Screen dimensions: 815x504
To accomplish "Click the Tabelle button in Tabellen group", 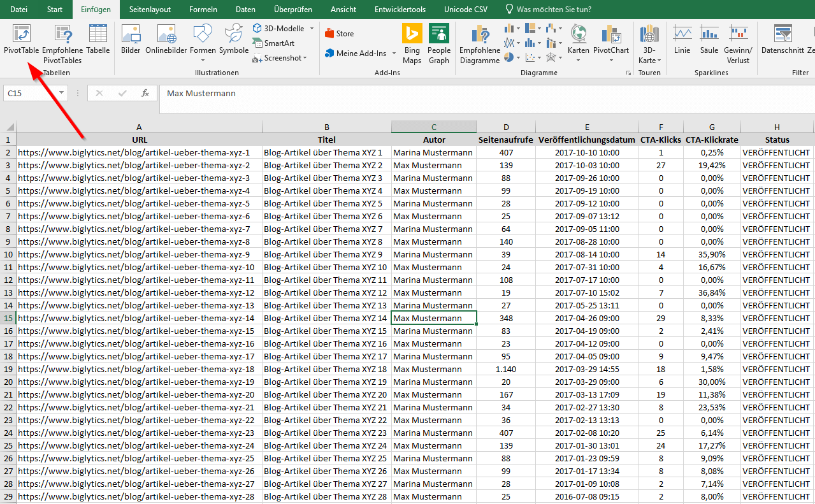I will click(98, 40).
